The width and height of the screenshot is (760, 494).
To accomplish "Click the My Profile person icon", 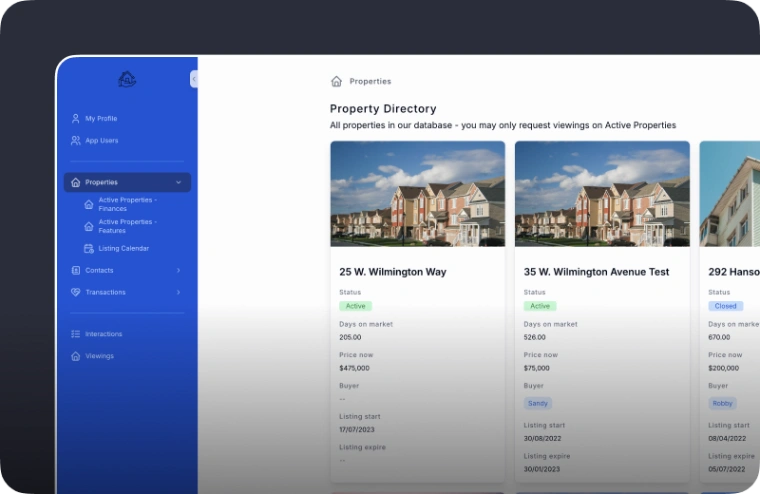I will pyautogui.click(x=76, y=118).
